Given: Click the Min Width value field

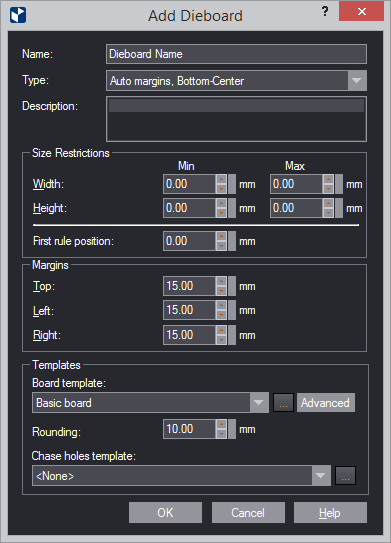Looking at the screenshot, I should pyautogui.click(x=190, y=184).
